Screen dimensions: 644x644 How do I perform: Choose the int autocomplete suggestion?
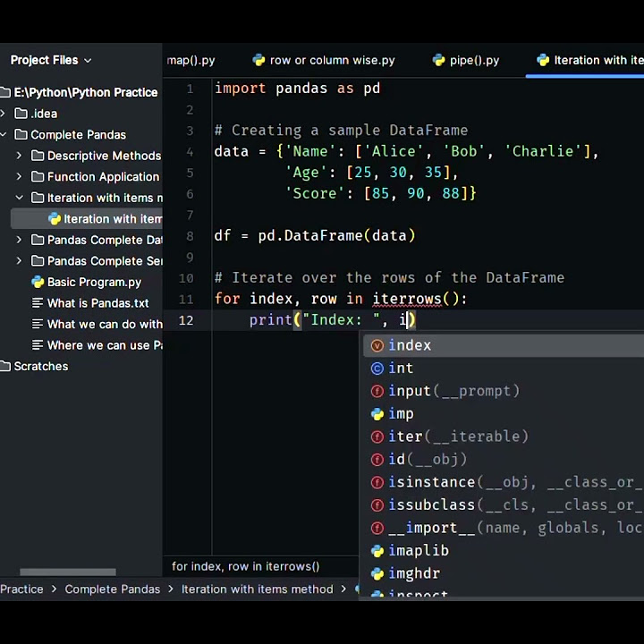[504, 369]
